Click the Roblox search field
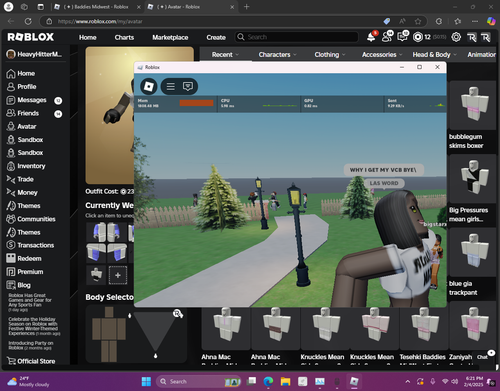 (x=297, y=37)
